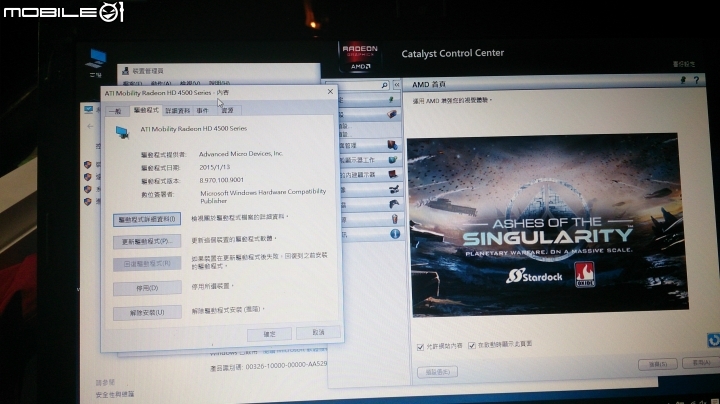Open the presets (預設) section icon
The height and width of the screenshot is (404, 720).
coord(392,114)
